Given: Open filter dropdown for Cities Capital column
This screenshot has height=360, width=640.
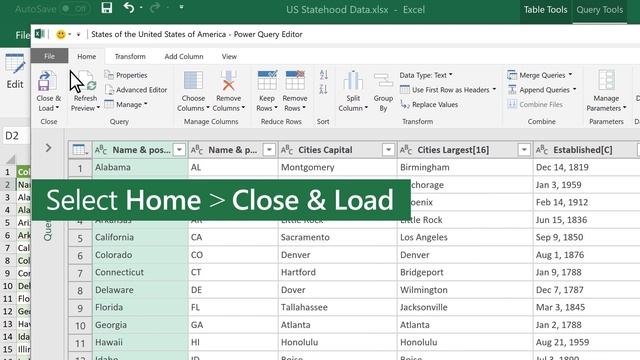Looking at the screenshot, I should coord(388,150).
